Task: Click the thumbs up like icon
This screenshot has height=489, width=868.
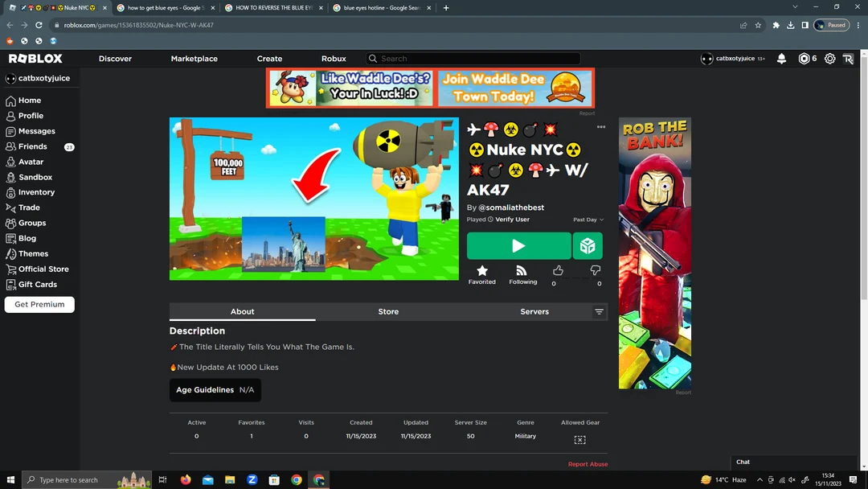Action: point(558,271)
